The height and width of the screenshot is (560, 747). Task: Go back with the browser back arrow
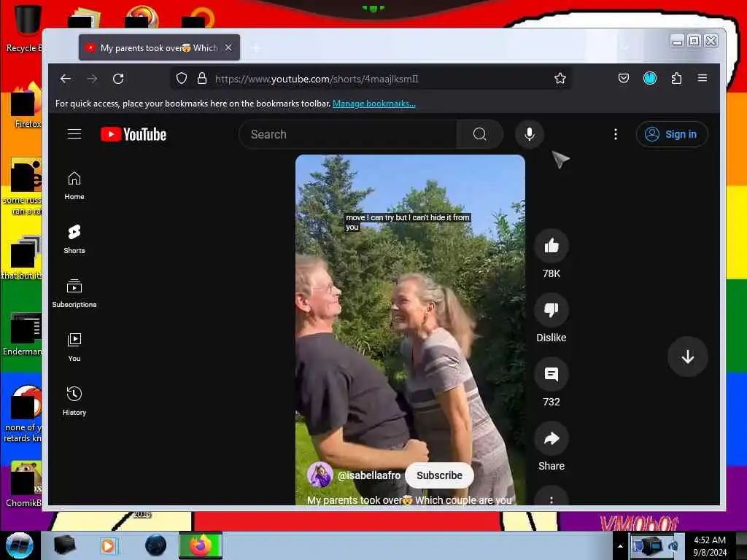coord(66,79)
